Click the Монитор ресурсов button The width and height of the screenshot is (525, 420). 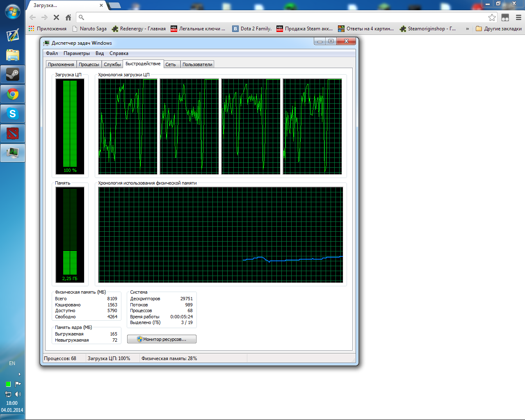point(162,339)
